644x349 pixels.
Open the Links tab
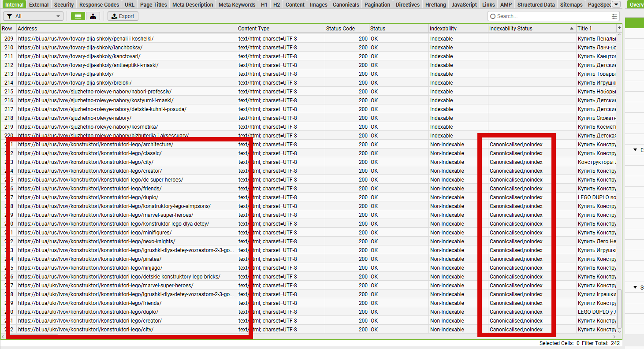pyautogui.click(x=488, y=5)
